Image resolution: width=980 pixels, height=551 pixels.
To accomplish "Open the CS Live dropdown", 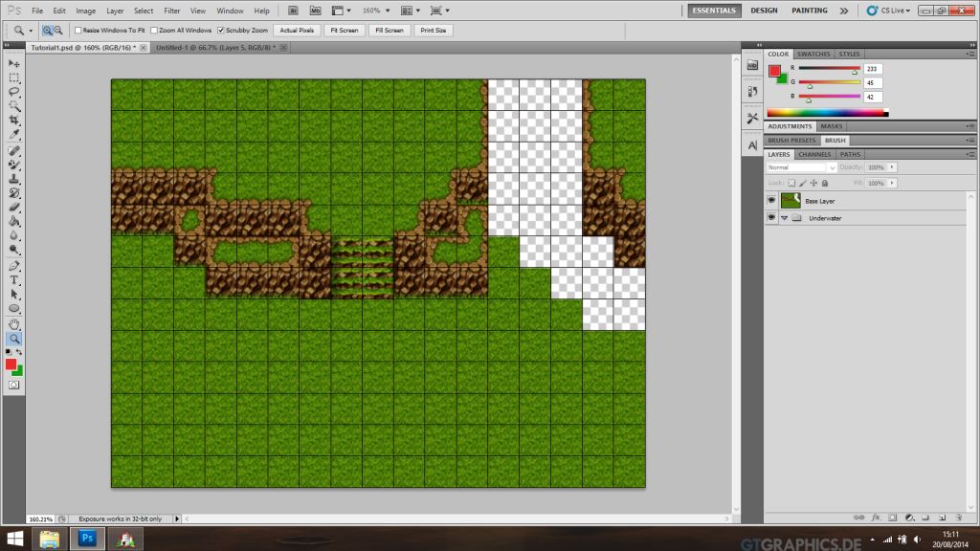I will pos(889,11).
